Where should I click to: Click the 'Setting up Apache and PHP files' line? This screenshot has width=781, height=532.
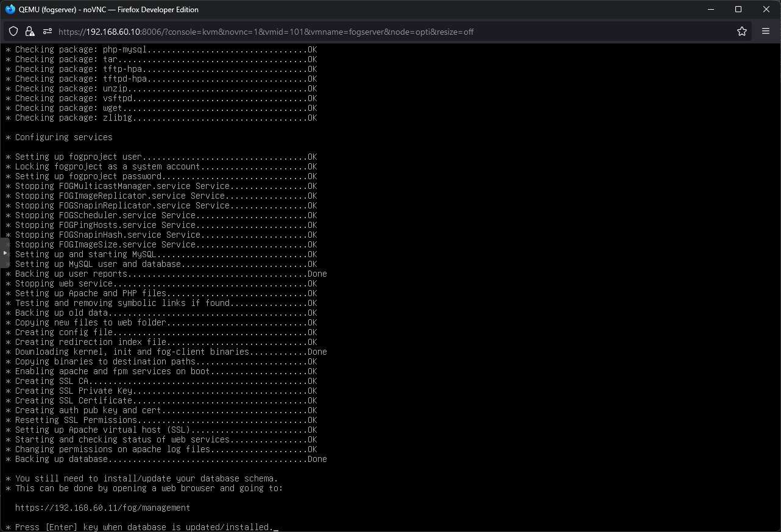161,293
